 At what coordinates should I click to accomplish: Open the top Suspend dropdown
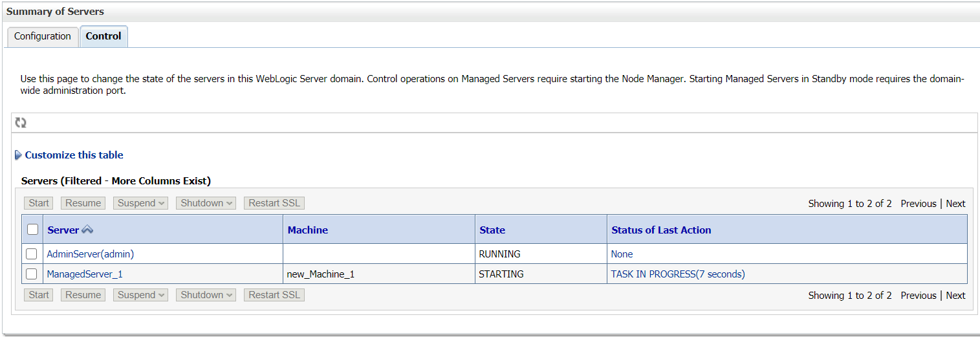pos(141,203)
